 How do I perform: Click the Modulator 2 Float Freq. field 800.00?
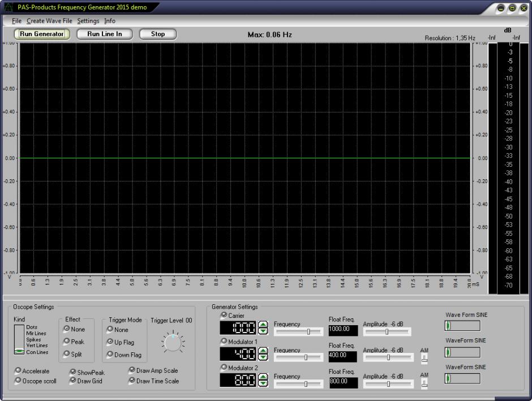tap(343, 383)
